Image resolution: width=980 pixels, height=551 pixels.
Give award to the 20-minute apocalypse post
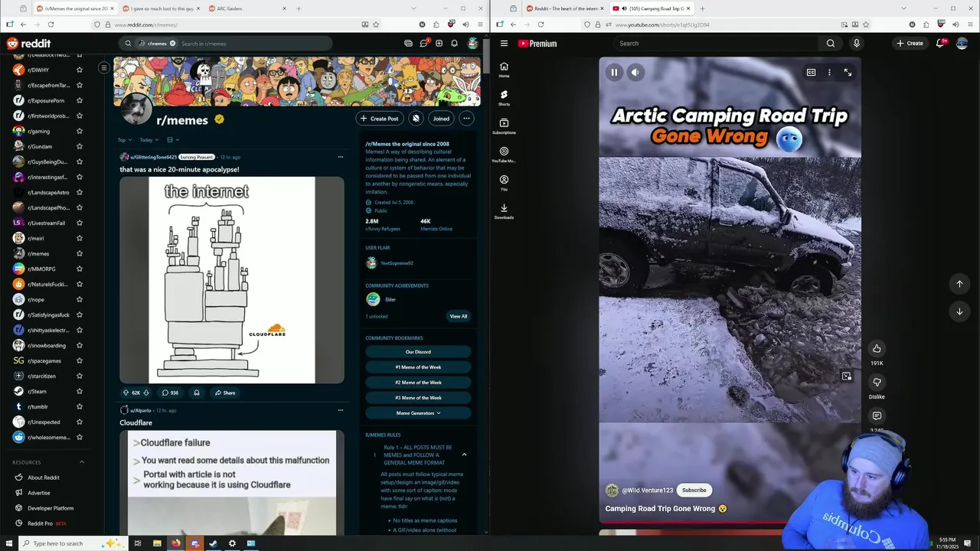click(x=197, y=393)
